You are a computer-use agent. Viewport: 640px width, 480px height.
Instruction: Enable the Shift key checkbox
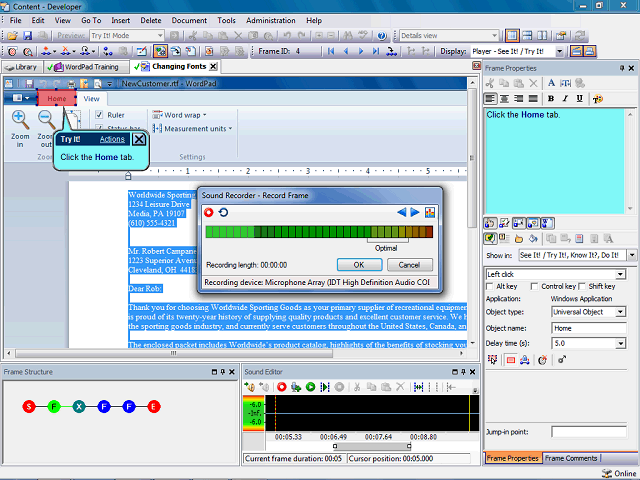point(582,287)
